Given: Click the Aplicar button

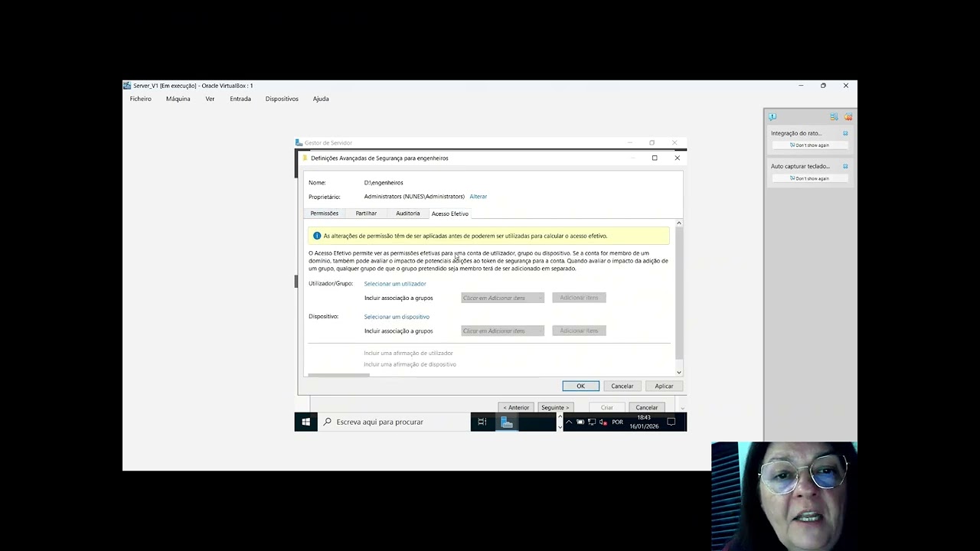Looking at the screenshot, I should 664,386.
